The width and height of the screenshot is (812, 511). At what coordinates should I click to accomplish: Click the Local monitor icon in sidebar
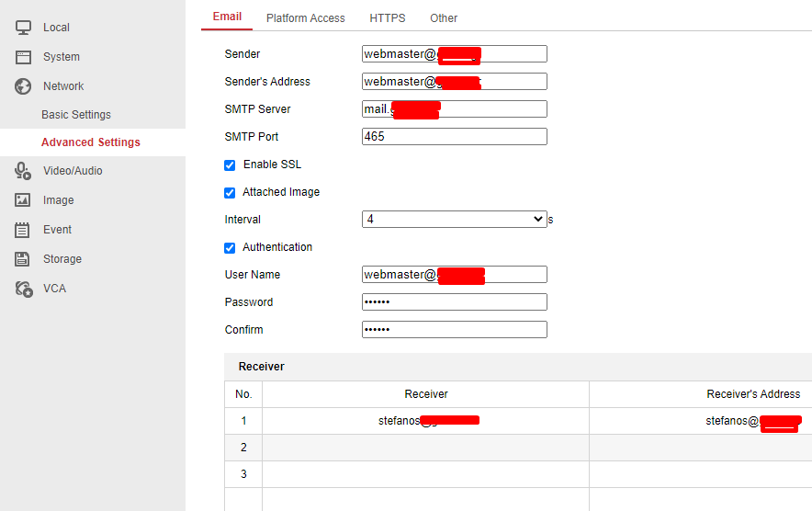[x=24, y=28]
